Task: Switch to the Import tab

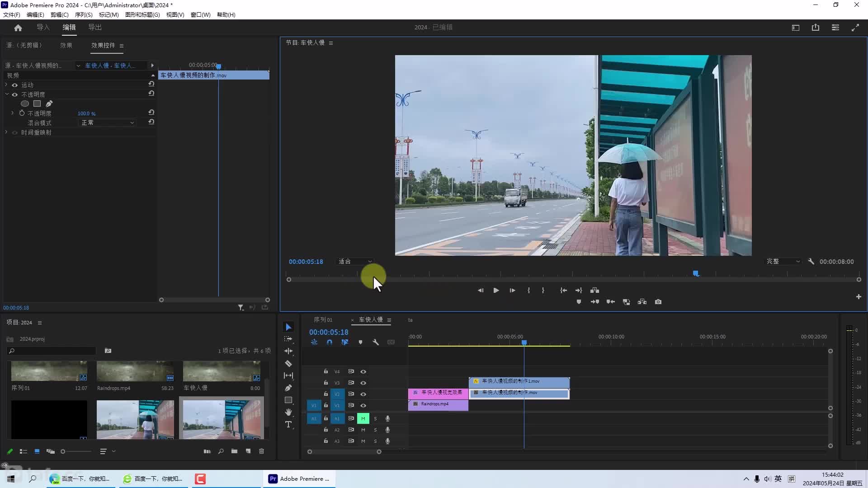Action: click(x=43, y=28)
